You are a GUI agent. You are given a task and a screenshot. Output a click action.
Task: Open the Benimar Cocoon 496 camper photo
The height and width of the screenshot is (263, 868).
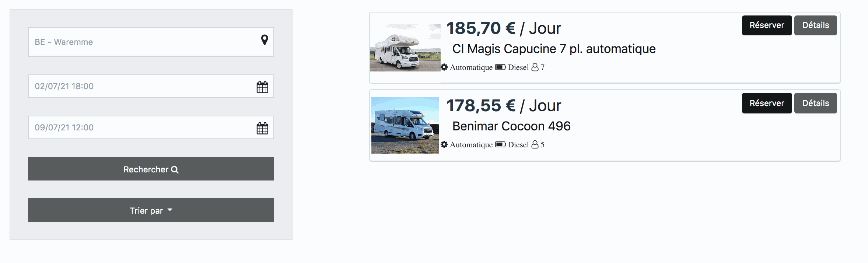click(x=405, y=125)
